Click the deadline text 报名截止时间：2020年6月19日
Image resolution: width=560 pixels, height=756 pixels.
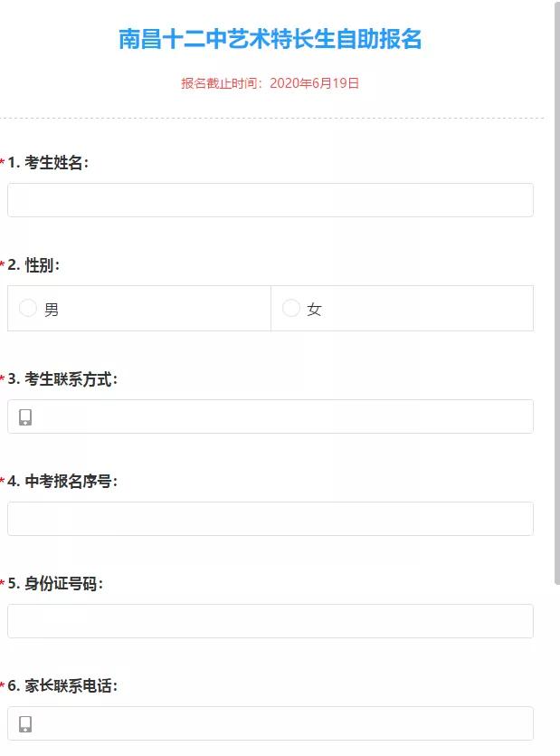(x=269, y=82)
